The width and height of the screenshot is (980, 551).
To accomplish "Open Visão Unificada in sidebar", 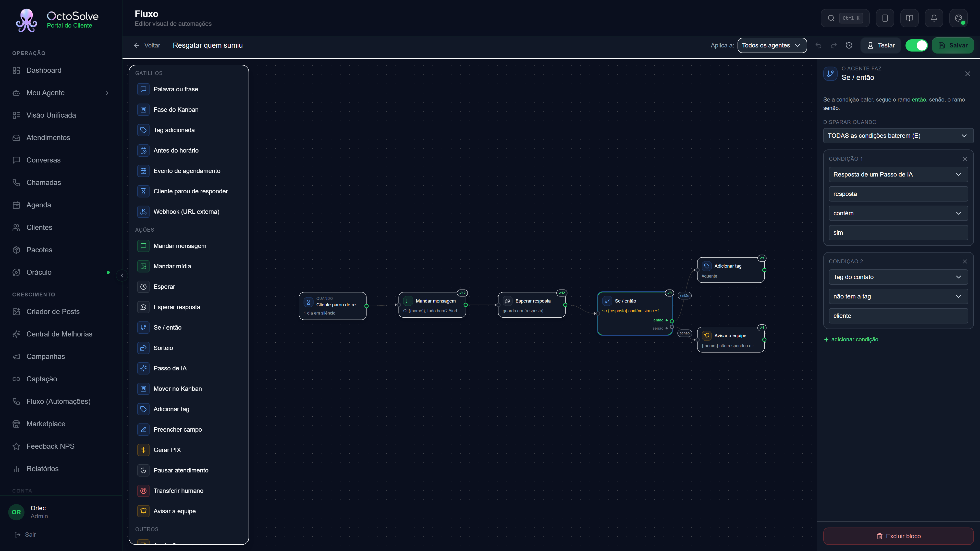I will click(61, 115).
